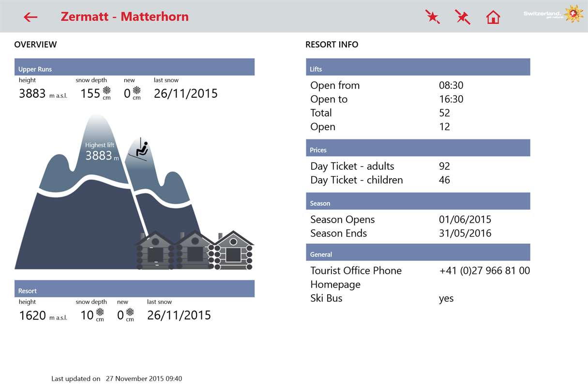Select the Lifts section header
This screenshot has width=588, height=392.
pos(418,67)
